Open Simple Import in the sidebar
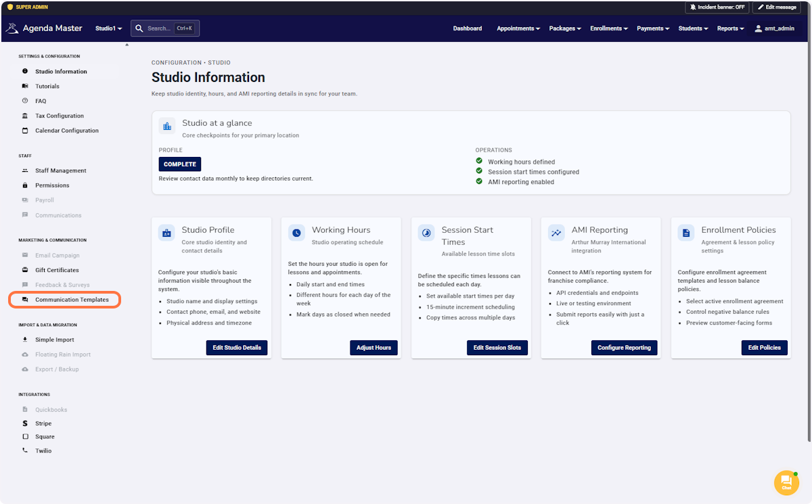 pos(55,340)
